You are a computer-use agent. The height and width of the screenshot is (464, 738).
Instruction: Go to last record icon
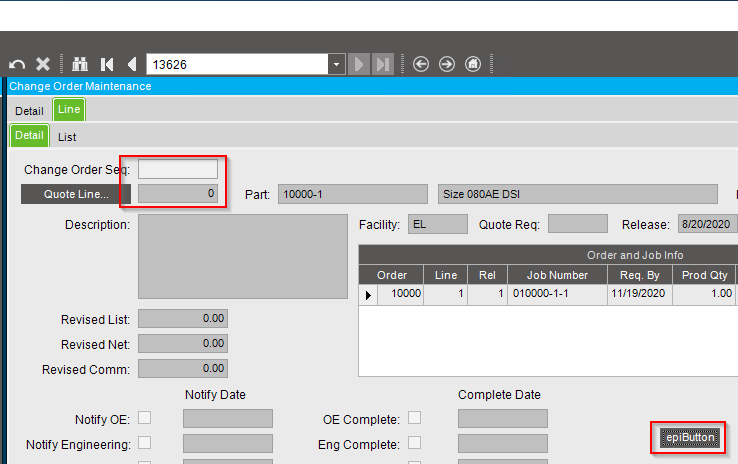pyautogui.click(x=383, y=64)
